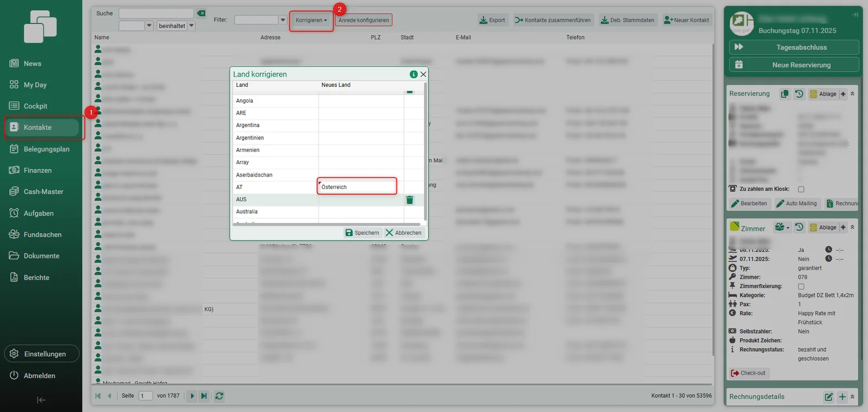Toggle the Zu zahlen am Kiosk checkbox
Screen dimensions: 868x412
pos(801,189)
